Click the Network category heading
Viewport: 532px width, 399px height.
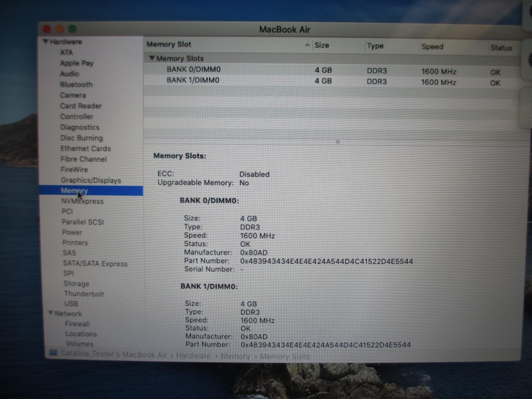68,313
